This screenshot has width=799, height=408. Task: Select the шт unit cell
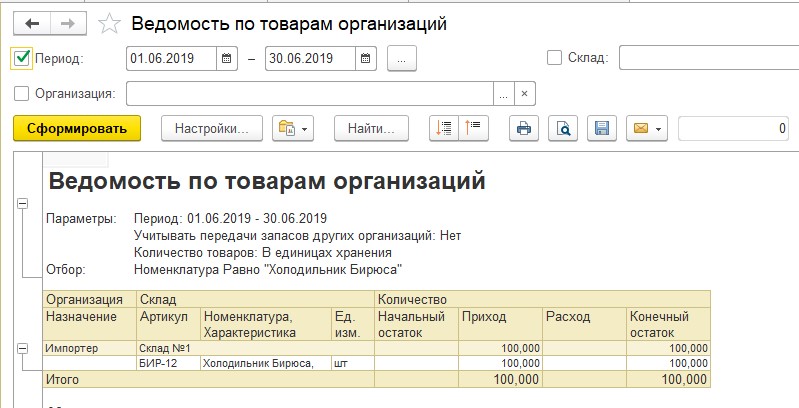pyautogui.click(x=353, y=363)
